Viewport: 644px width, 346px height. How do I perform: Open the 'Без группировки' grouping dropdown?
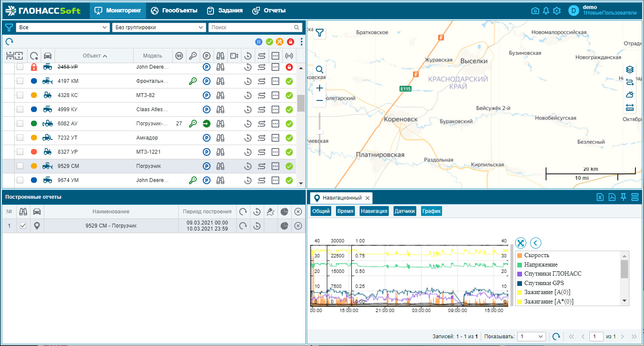(x=159, y=27)
